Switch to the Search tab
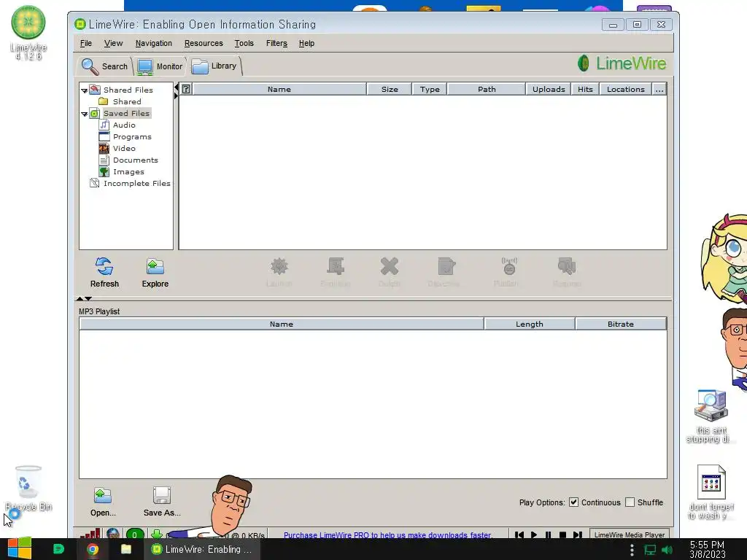 point(104,66)
